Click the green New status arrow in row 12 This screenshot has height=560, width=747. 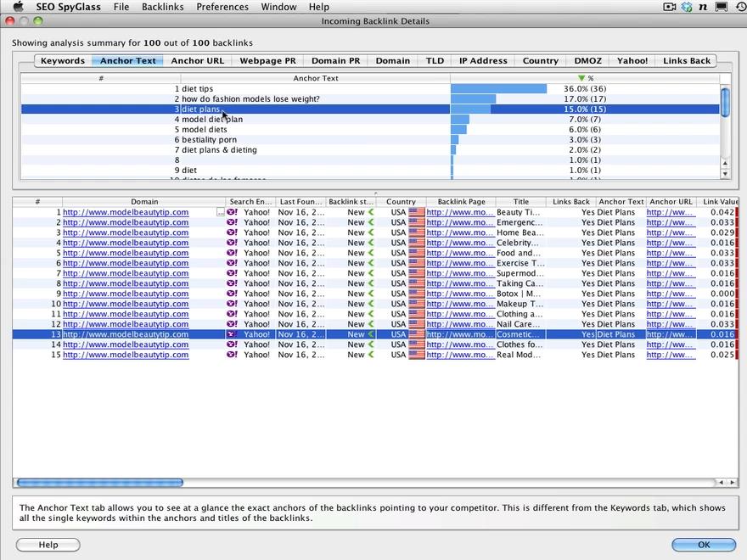point(371,324)
